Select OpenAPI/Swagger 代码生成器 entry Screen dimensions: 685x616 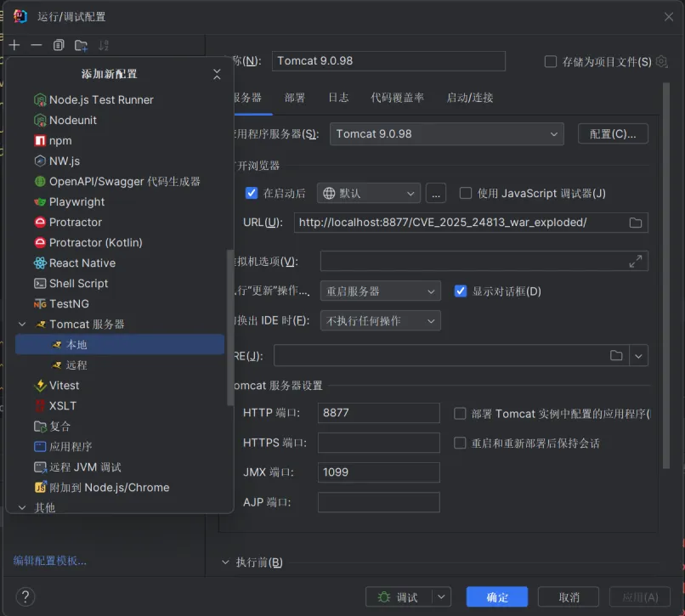pos(120,181)
